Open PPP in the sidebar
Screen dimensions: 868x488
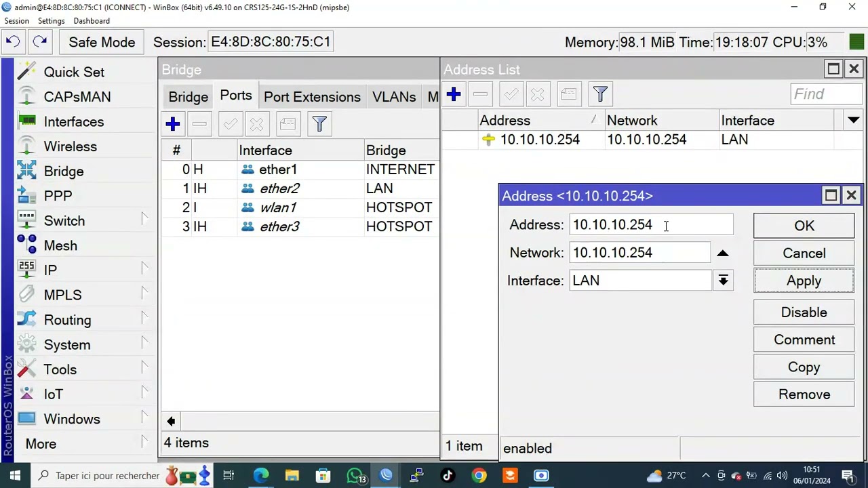[58, 196]
